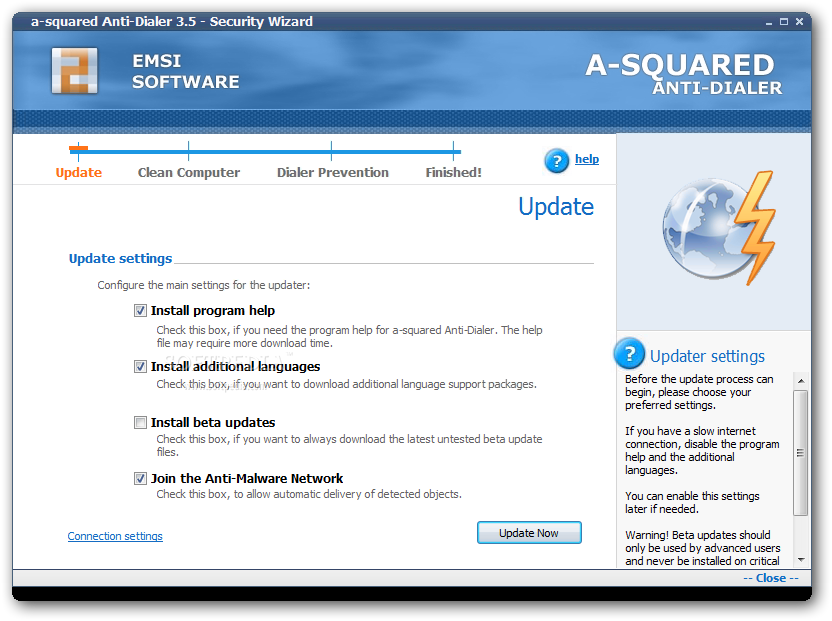Click the Updater settings scrollbar thumb
Screen dimensions: 832x621
[801, 453]
